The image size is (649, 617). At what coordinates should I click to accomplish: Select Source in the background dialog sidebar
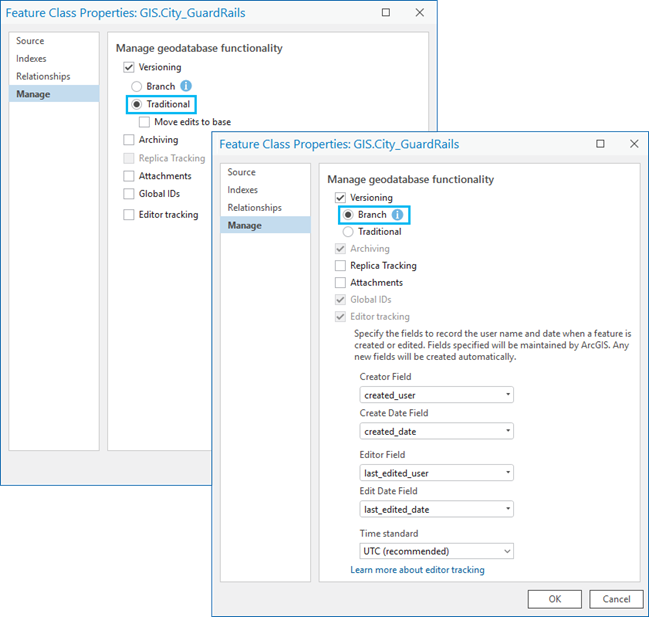tap(30, 41)
